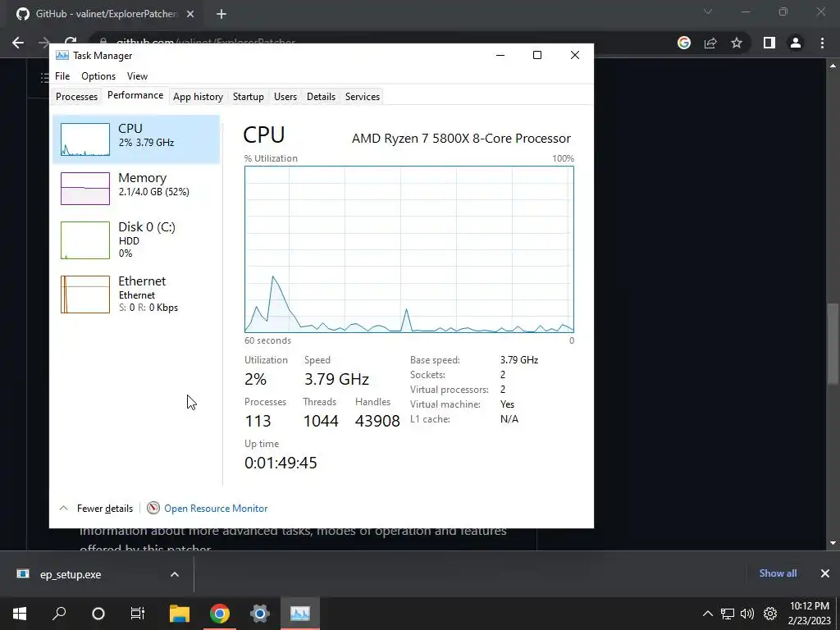Image resolution: width=840 pixels, height=630 pixels.
Task: Open the File menu in Task Manager
Action: click(x=62, y=76)
